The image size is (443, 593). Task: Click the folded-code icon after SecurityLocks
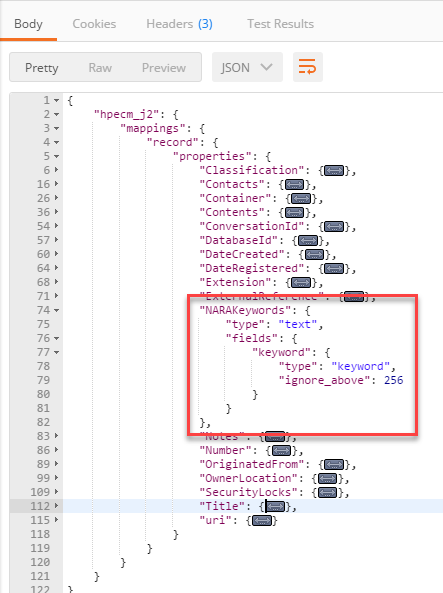[x=328, y=493]
